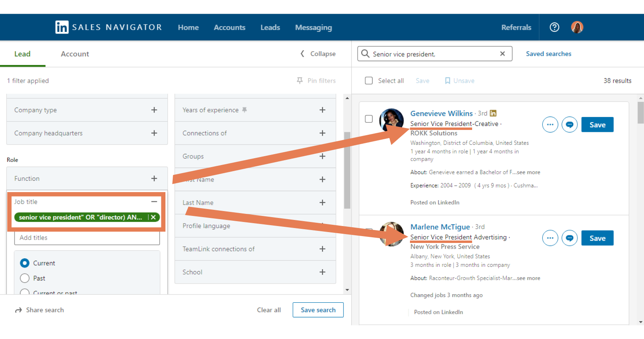Click the Unsave bookmark icon

(x=447, y=81)
